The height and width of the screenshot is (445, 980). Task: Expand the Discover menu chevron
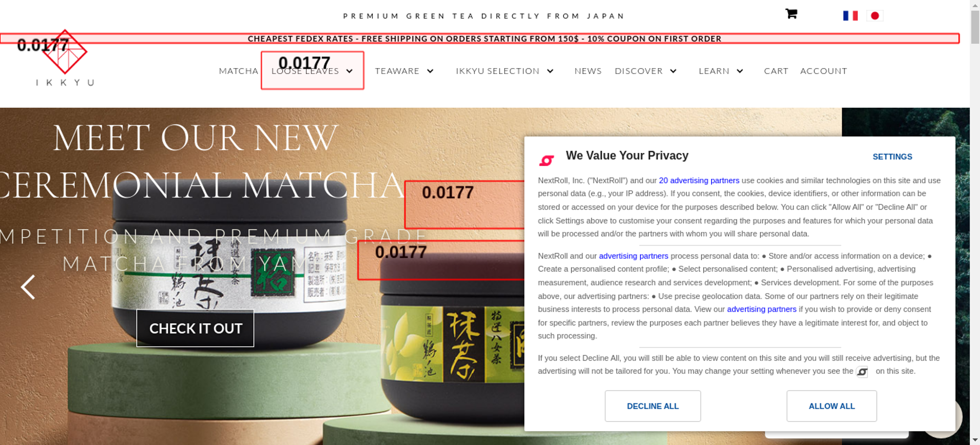pos(673,71)
